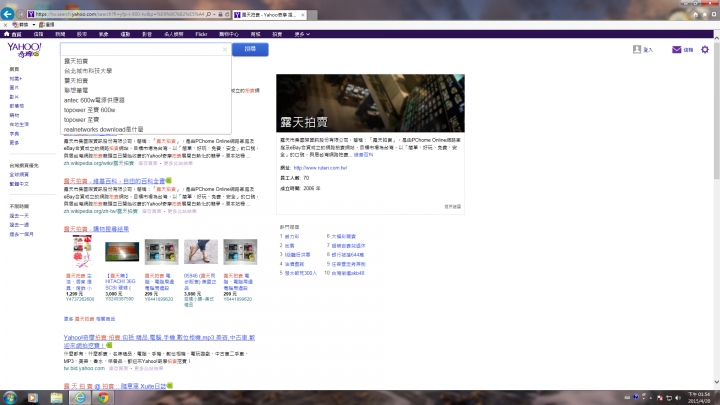Open the favorites bar dropdown arrow
720x405 pixels.
click(34, 25)
